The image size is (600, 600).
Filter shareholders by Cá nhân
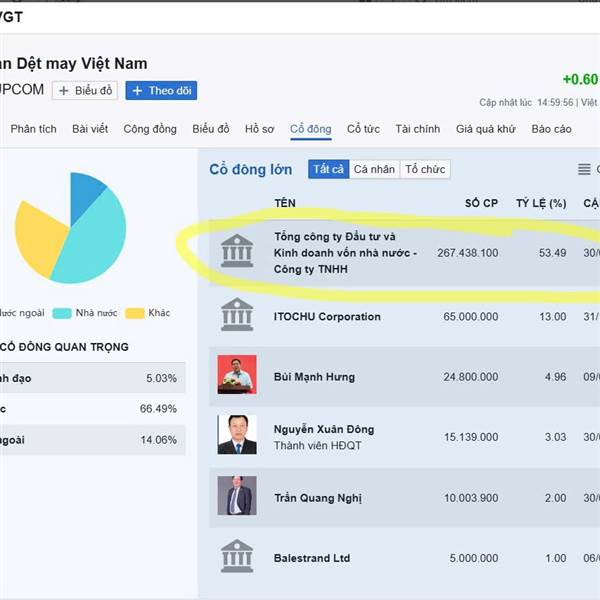(374, 170)
